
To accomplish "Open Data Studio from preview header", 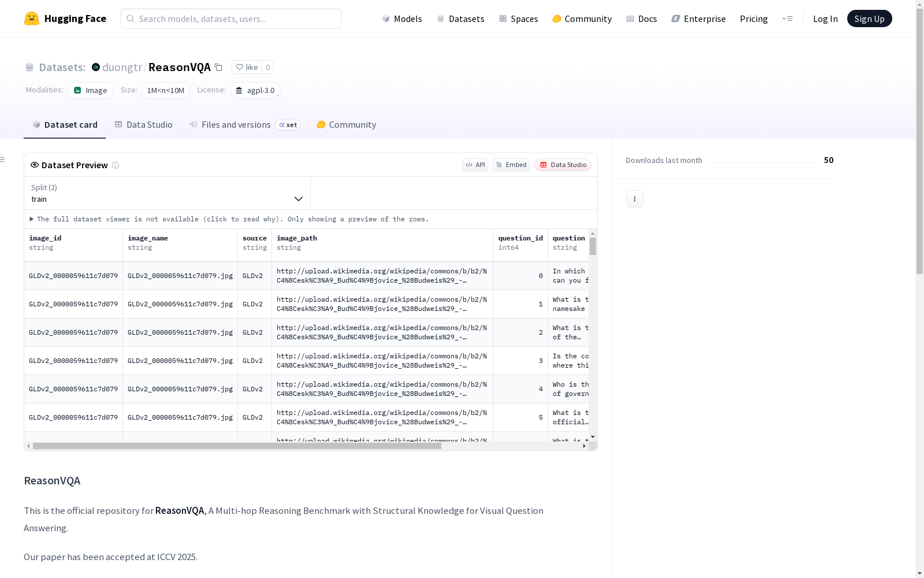I will [x=562, y=165].
